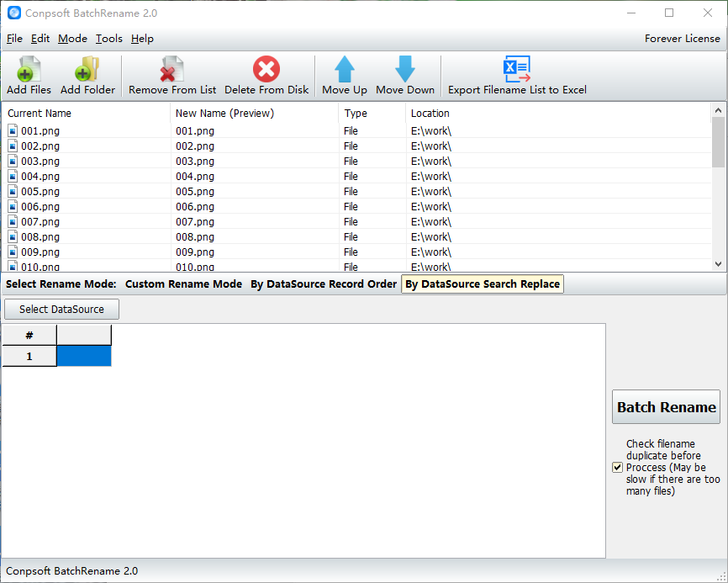Click the file icon beside 001.png

[13, 130]
